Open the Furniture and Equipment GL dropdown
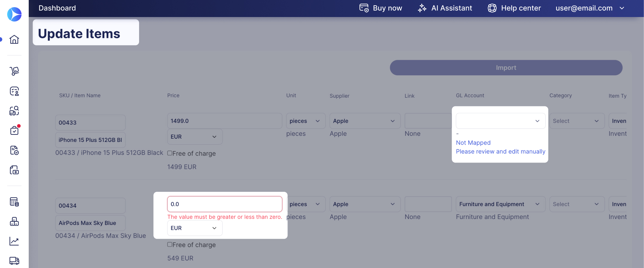The height and width of the screenshot is (268, 644). (500, 204)
